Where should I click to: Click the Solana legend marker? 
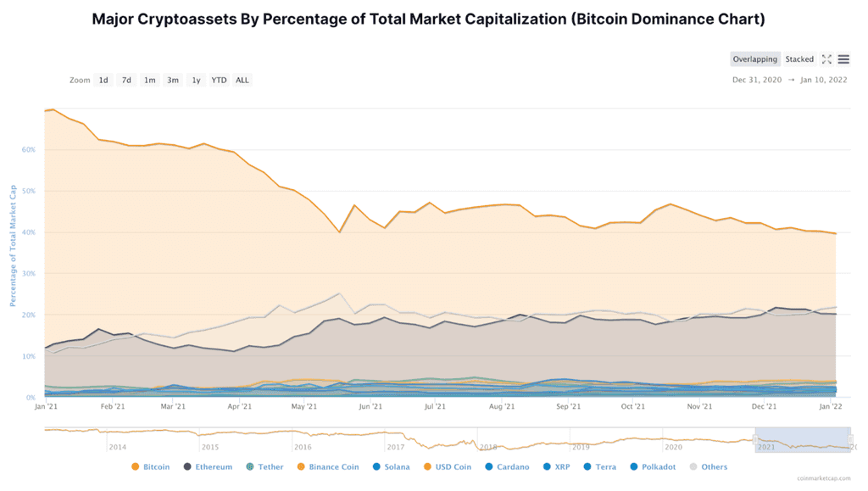tap(376, 466)
